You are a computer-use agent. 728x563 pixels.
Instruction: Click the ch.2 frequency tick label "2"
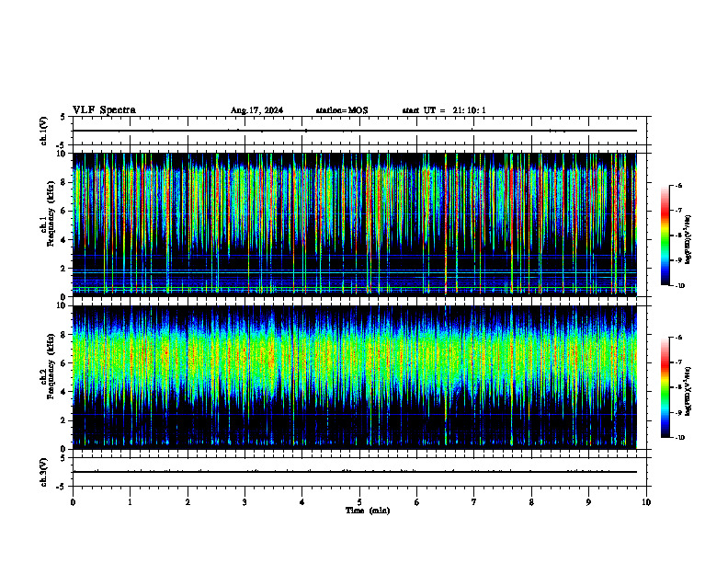pyautogui.click(x=64, y=420)
